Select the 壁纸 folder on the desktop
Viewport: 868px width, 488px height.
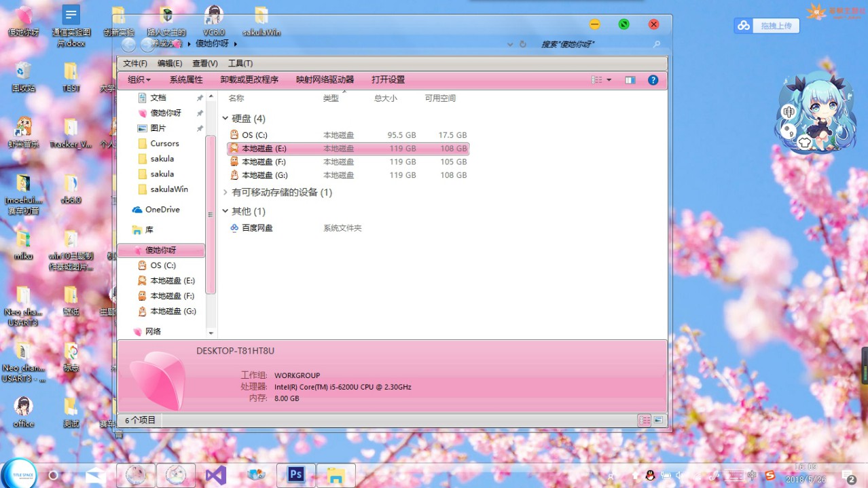(x=71, y=301)
